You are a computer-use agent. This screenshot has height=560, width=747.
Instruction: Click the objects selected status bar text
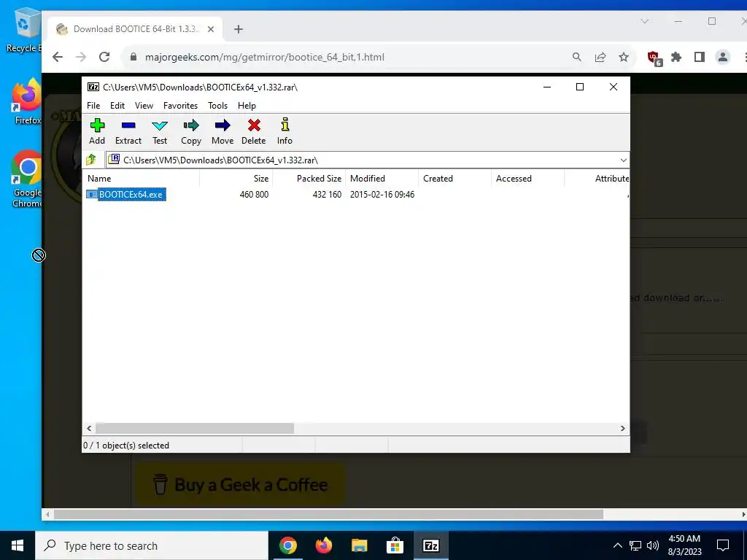point(126,446)
